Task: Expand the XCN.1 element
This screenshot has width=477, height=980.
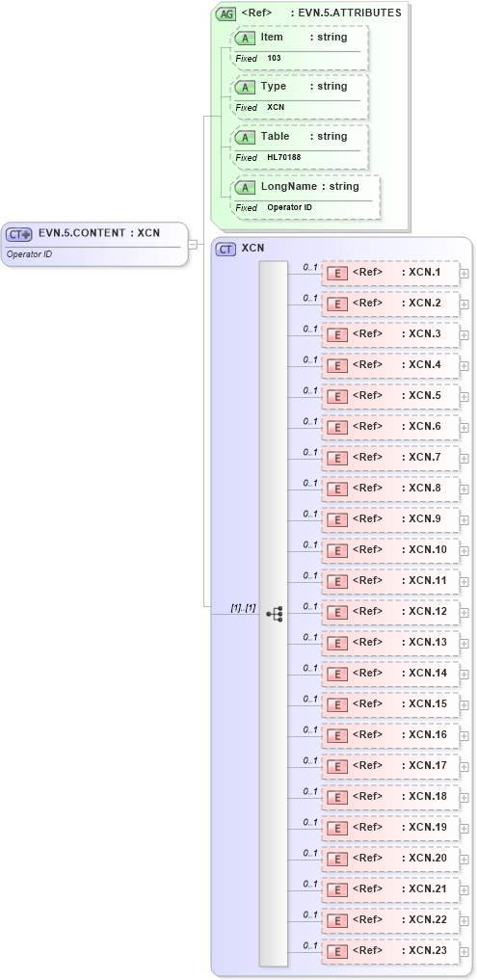Action: [464, 273]
